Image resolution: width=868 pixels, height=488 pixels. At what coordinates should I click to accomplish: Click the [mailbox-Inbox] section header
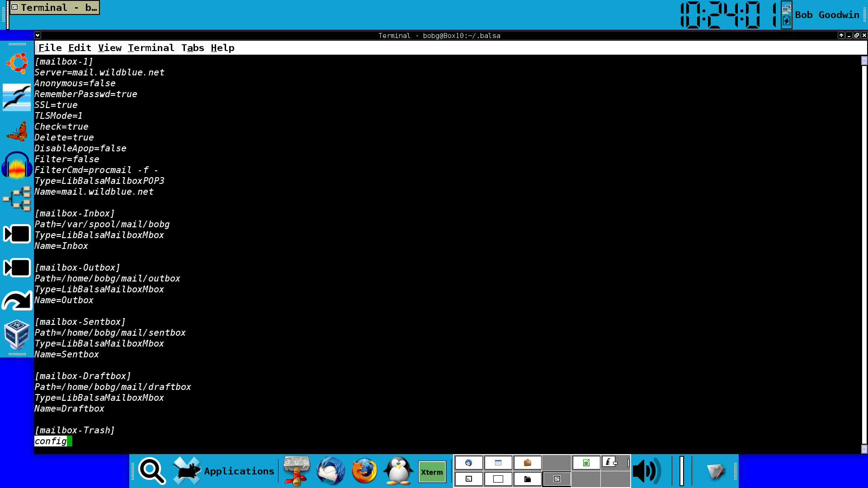coord(75,213)
